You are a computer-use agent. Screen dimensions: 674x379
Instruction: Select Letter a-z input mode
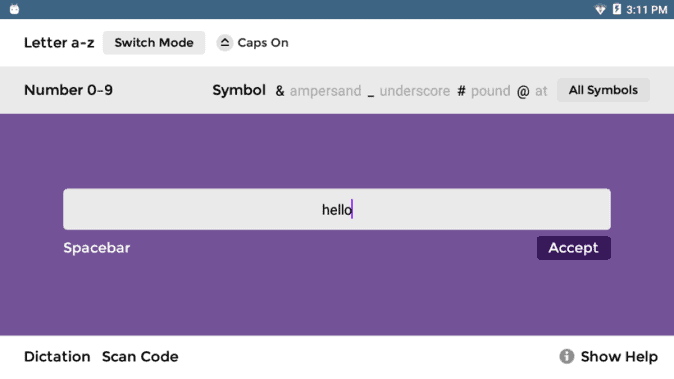click(59, 43)
